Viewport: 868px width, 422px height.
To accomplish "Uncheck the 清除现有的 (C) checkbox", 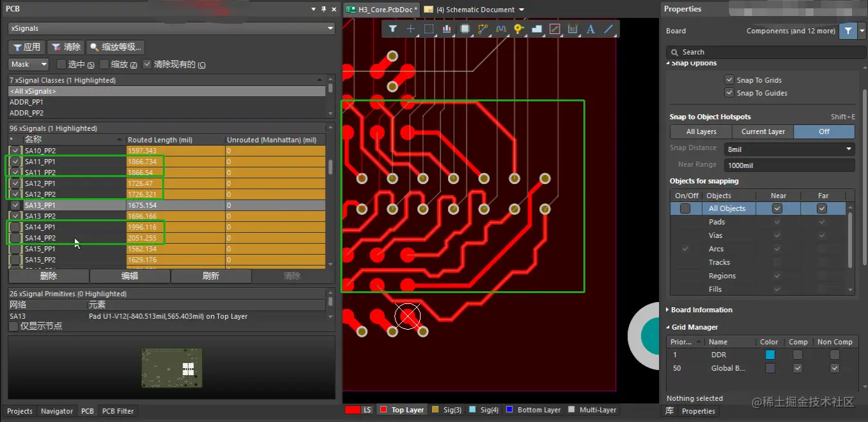I will pyautogui.click(x=147, y=64).
